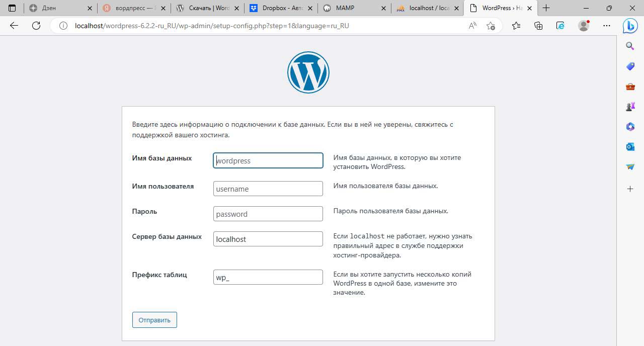Expand the Settings and more menu
The width and height of the screenshot is (644, 346).
(x=607, y=26)
